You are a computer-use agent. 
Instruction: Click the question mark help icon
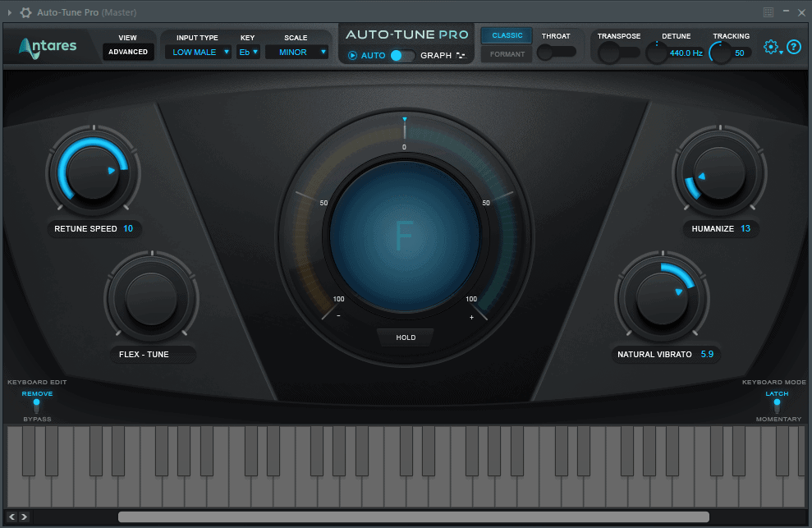click(x=793, y=48)
